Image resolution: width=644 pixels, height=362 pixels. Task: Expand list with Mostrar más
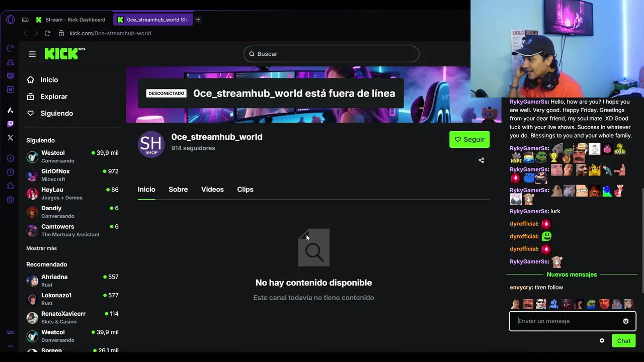pos(42,248)
